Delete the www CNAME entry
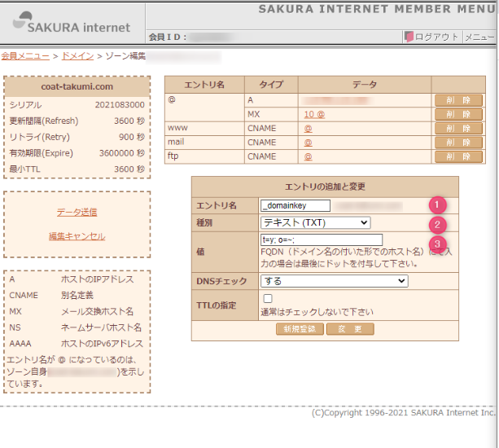This screenshot has height=448, width=499. (458, 129)
